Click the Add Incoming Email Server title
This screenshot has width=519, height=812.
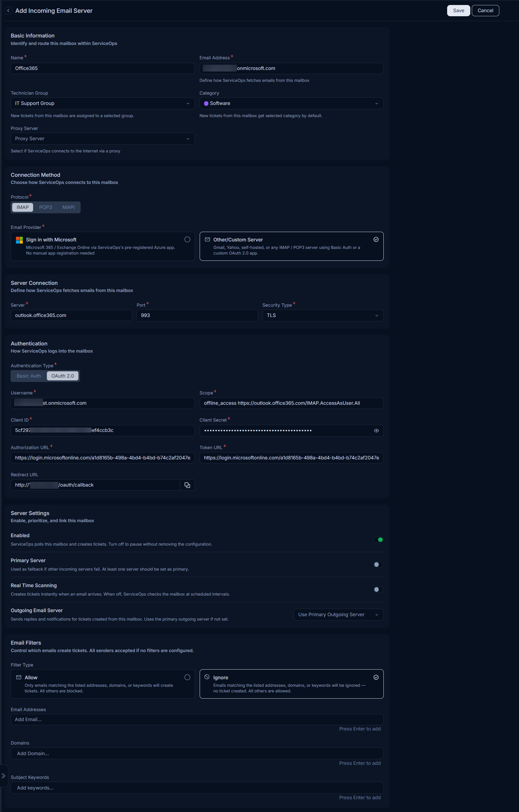[x=54, y=11]
